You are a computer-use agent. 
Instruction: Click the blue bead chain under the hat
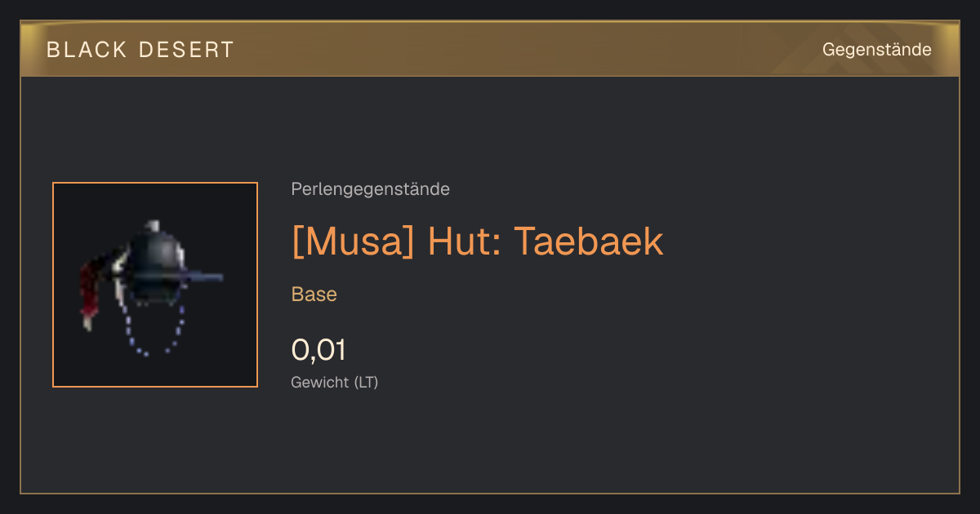point(154,330)
